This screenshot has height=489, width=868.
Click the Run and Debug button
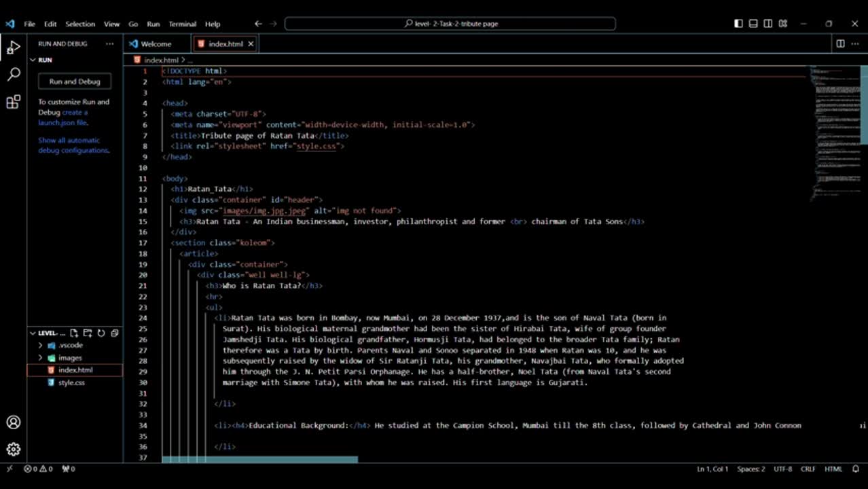[75, 81]
